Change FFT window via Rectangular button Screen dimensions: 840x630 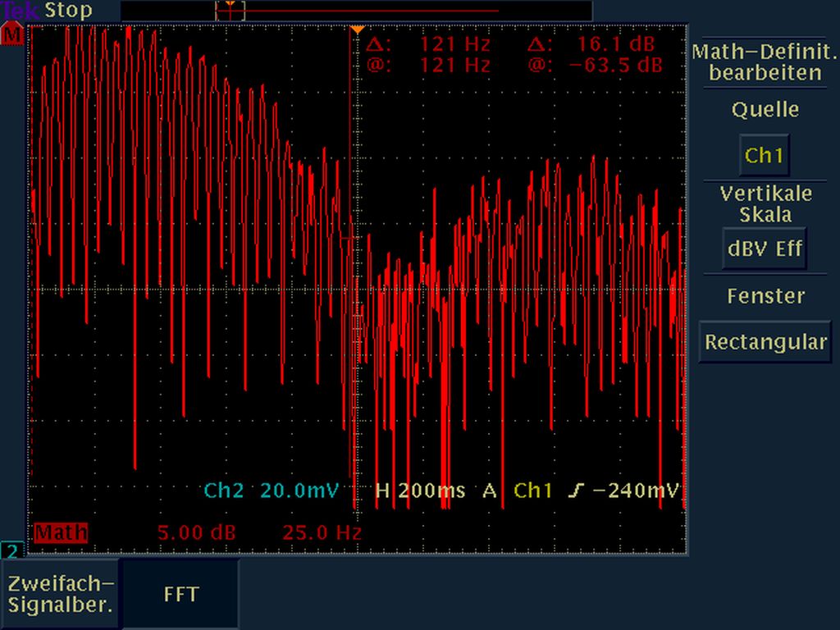coord(765,342)
